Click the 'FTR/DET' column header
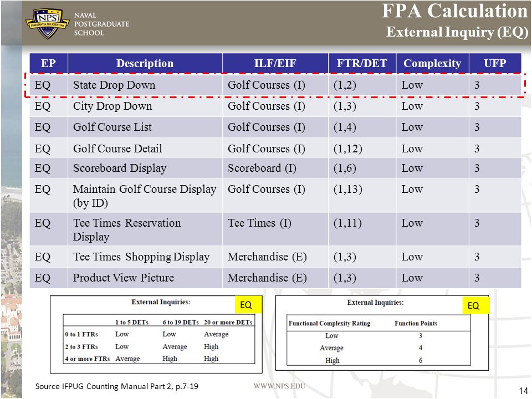The width and height of the screenshot is (532, 399). point(362,63)
